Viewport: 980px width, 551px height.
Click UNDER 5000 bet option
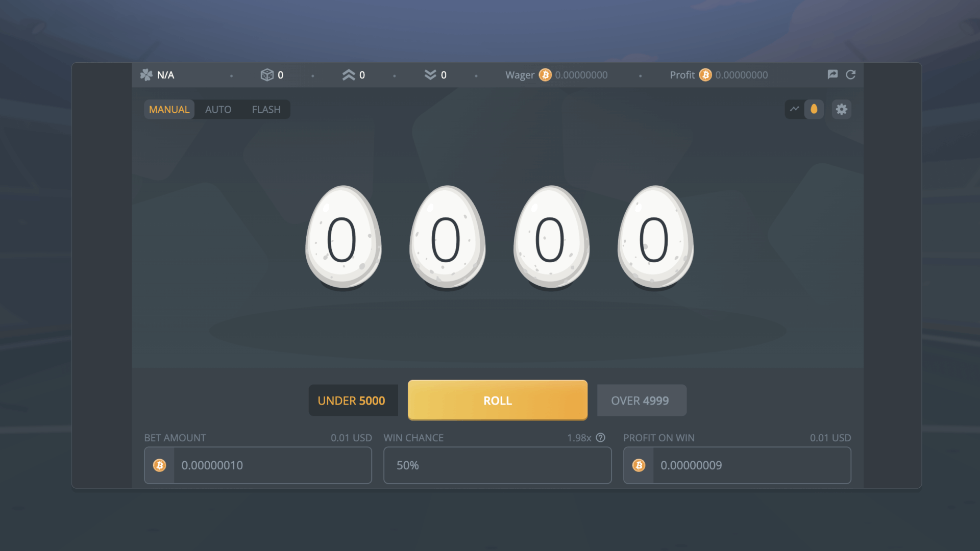pos(353,400)
